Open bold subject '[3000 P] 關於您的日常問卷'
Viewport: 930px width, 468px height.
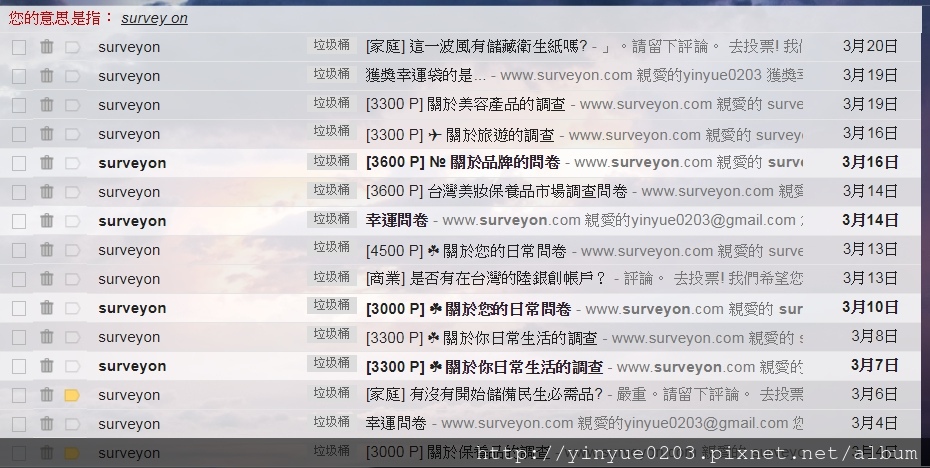pyautogui.click(x=469, y=308)
